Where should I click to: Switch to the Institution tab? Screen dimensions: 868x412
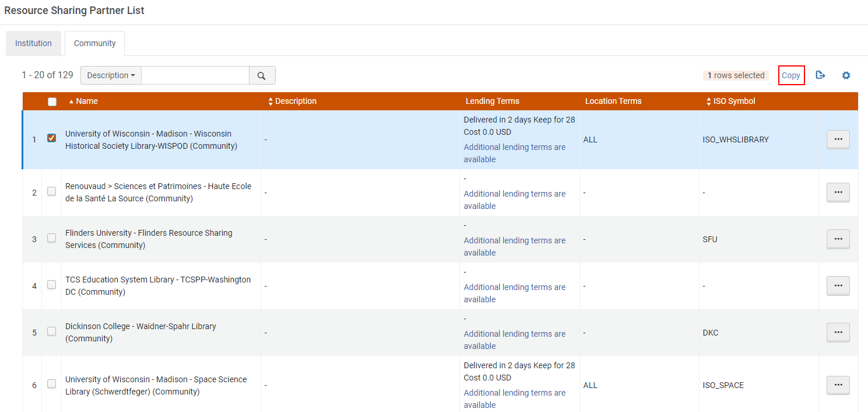[33, 43]
